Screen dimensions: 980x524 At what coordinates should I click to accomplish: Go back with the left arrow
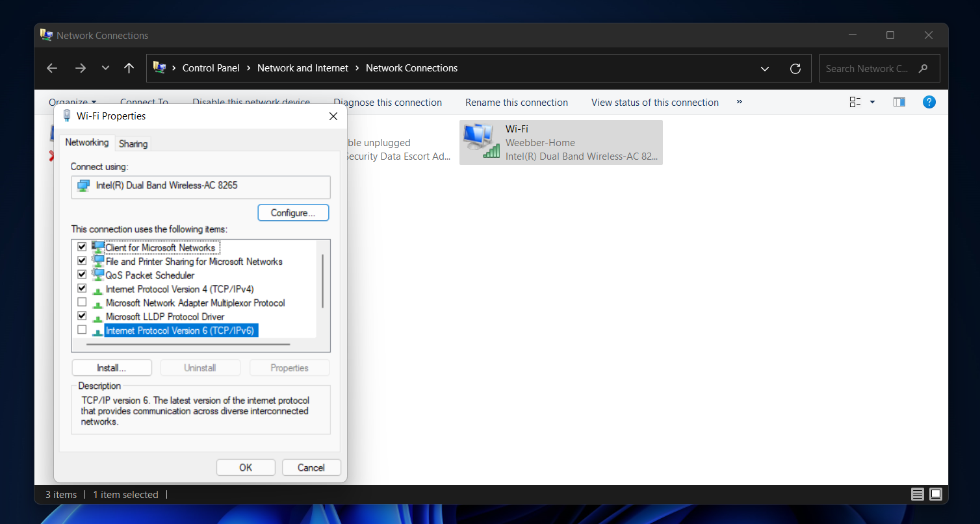pyautogui.click(x=52, y=68)
